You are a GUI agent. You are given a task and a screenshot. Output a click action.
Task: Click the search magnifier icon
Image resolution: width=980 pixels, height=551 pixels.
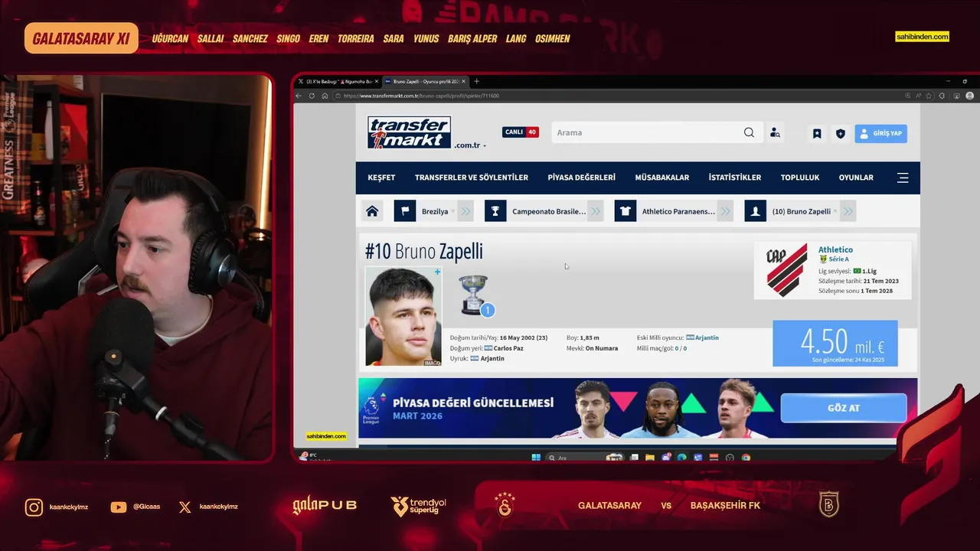point(749,132)
